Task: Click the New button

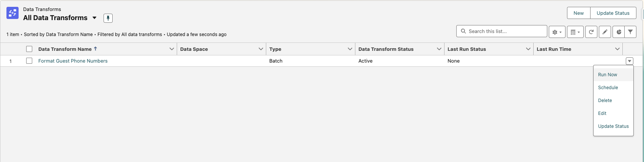Action: coord(578,13)
